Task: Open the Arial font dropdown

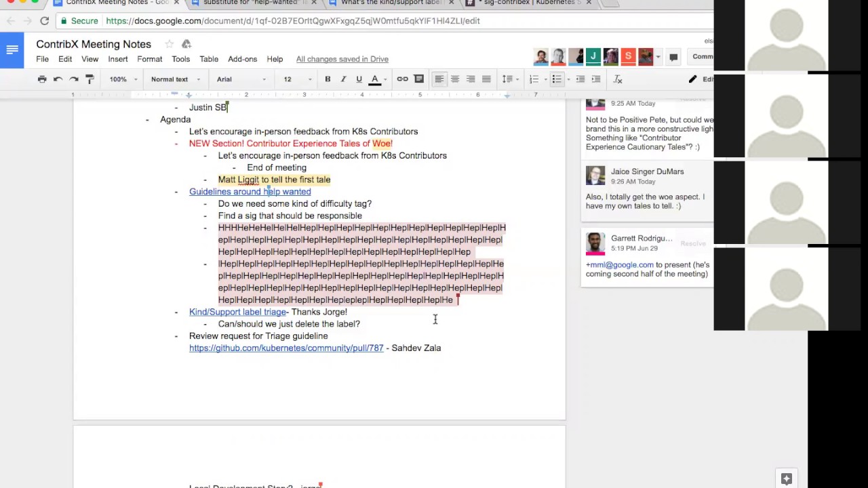Action: 241,79
